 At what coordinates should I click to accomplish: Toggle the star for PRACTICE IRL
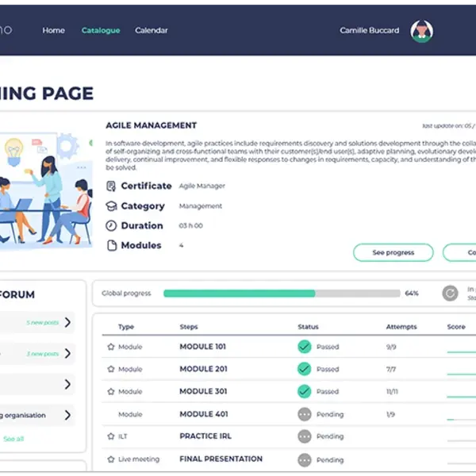click(111, 436)
